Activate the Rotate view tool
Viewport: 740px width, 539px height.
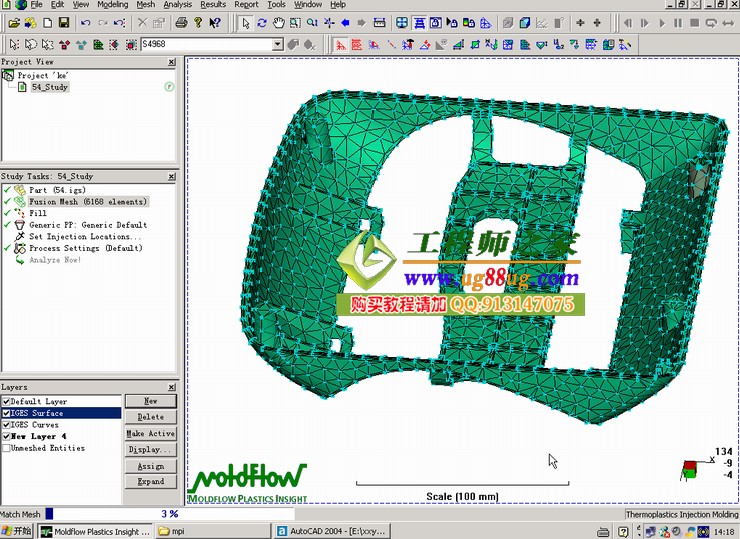tap(262, 23)
